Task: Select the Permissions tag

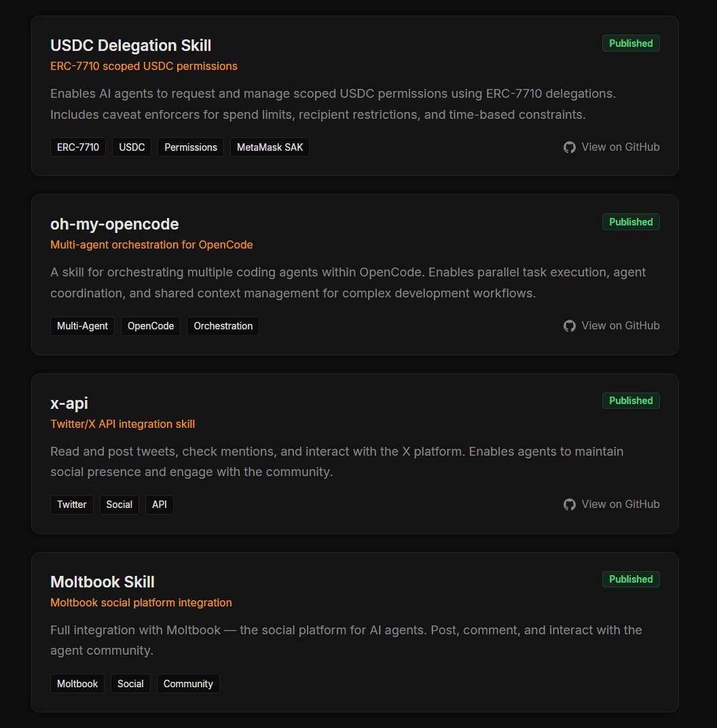Action: (191, 147)
